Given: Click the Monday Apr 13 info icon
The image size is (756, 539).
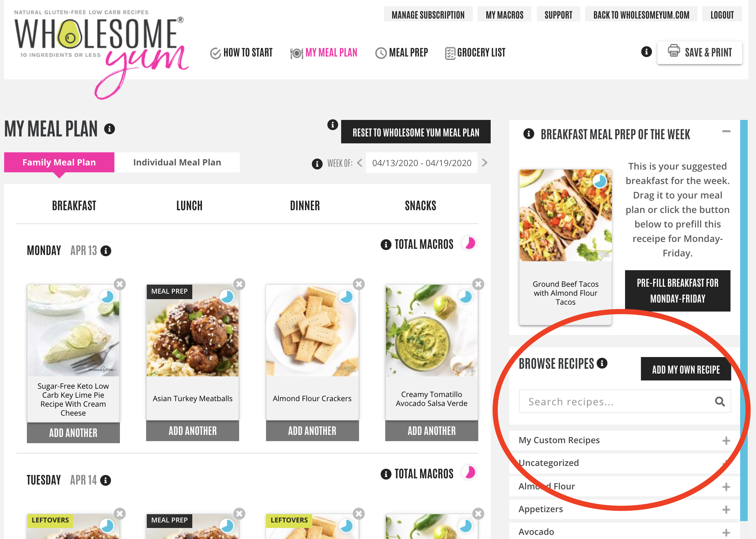Looking at the screenshot, I should point(106,251).
